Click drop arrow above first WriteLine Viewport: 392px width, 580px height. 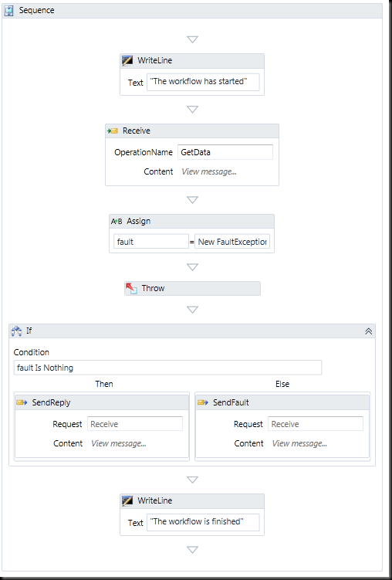(192, 39)
